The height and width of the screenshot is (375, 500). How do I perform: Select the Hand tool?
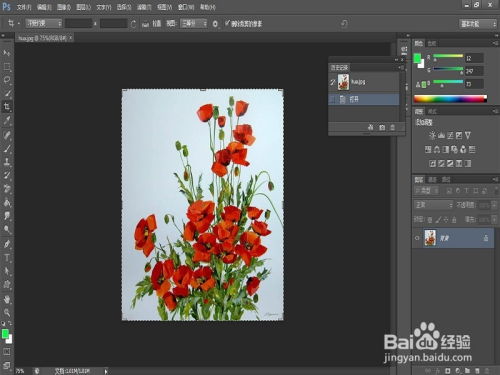[x=7, y=299]
